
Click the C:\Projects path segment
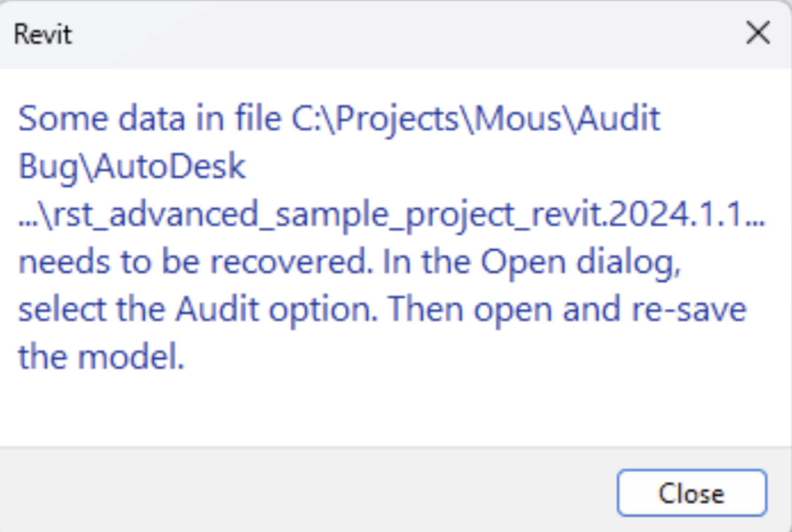coord(376,118)
